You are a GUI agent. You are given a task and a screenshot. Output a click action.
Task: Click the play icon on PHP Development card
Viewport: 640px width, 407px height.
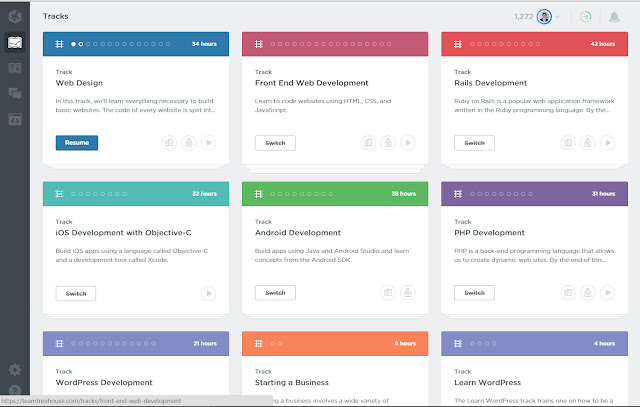click(607, 293)
